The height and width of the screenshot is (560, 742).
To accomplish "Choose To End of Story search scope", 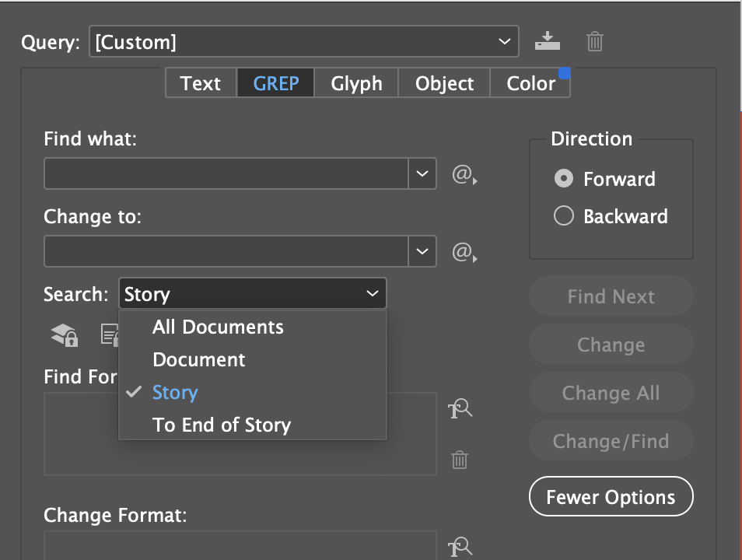I will pyautogui.click(x=222, y=425).
